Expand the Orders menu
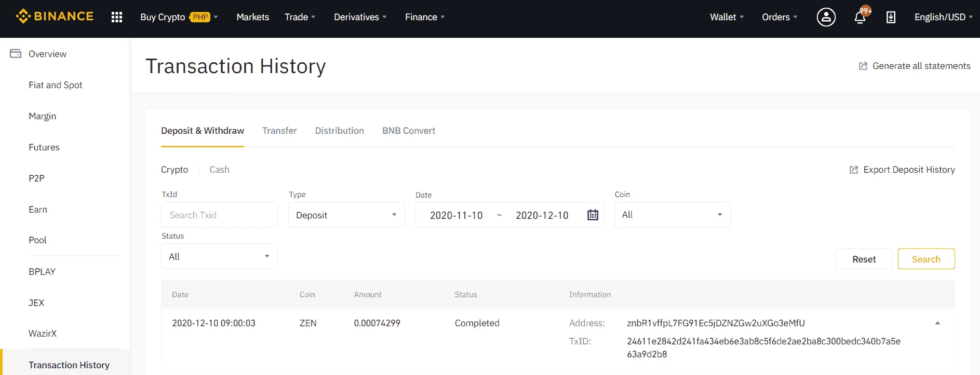Screen dimensions: 980x375 coord(780,17)
